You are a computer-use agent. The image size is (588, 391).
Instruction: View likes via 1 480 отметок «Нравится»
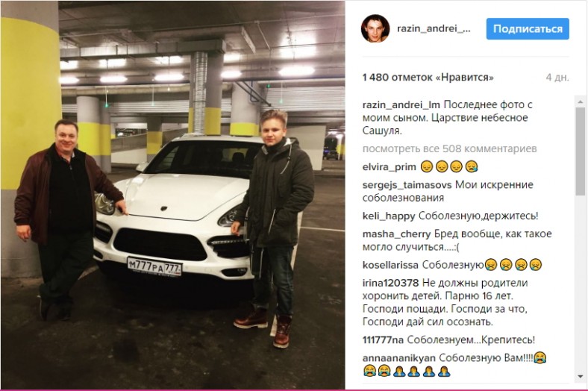pyautogui.click(x=428, y=77)
